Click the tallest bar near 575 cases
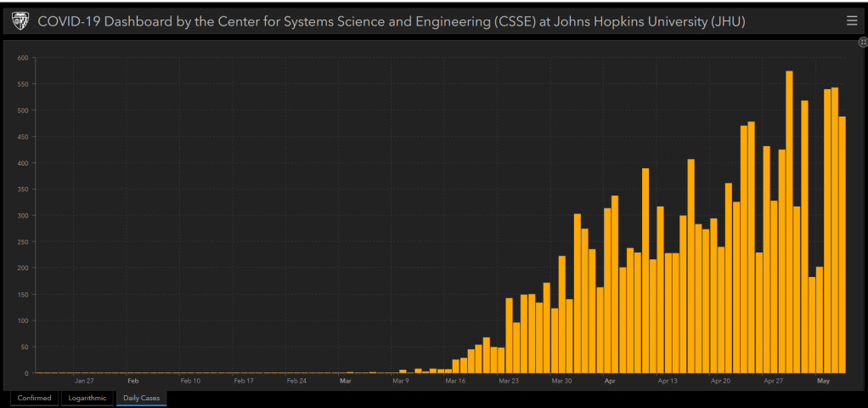This screenshot has width=868, height=408. [x=789, y=221]
